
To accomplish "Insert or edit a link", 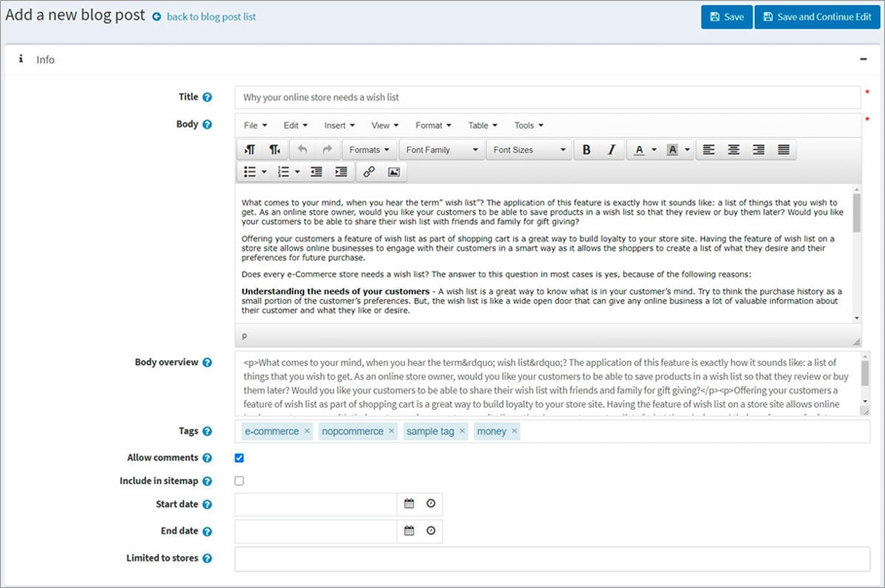I will (369, 172).
